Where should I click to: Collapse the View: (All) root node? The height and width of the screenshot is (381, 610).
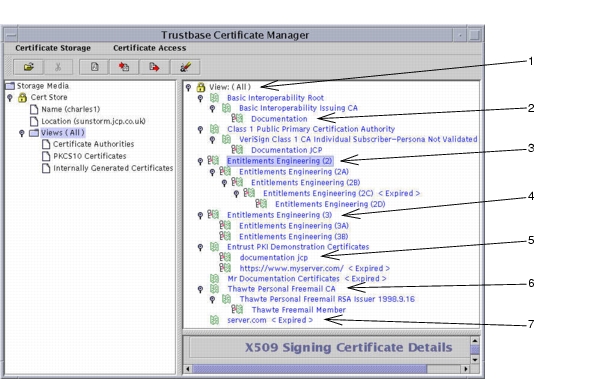(x=188, y=87)
